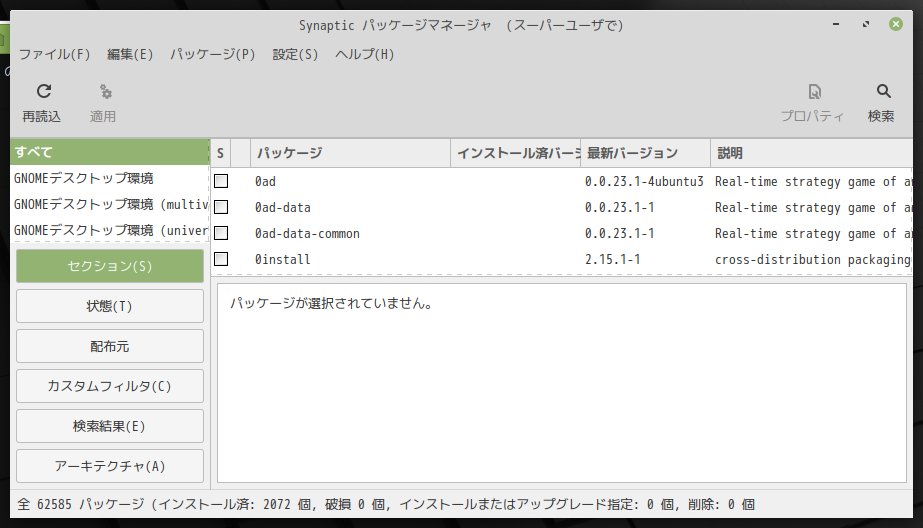The image size is (923, 528).
Task: Click the 検索 magnifier icon
Action: click(883, 91)
